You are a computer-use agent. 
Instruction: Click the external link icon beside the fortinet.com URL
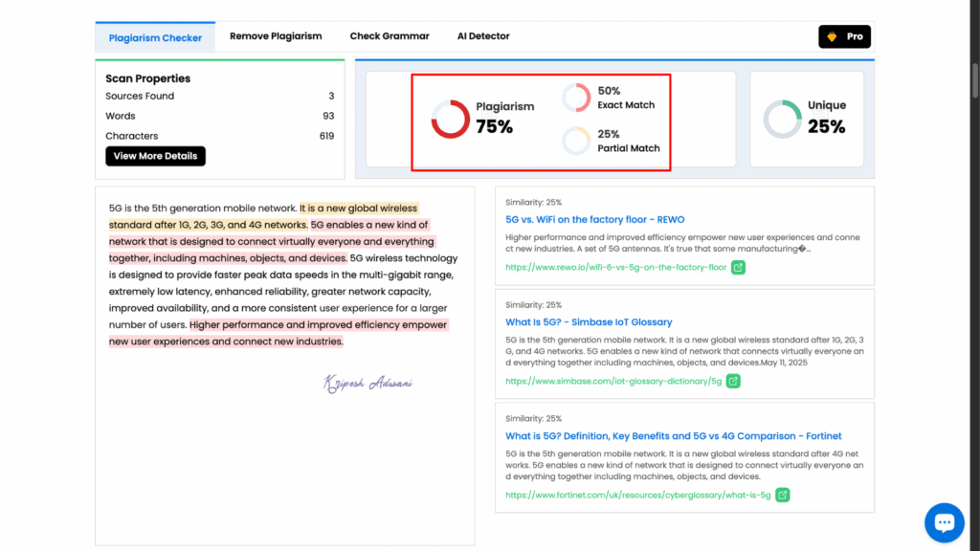click(x=782, y=495)
